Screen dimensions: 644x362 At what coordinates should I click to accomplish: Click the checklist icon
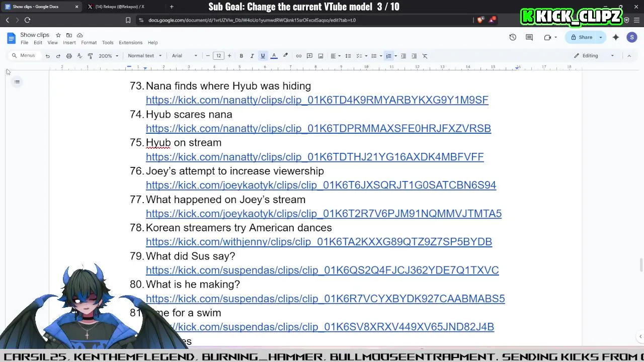359,56
